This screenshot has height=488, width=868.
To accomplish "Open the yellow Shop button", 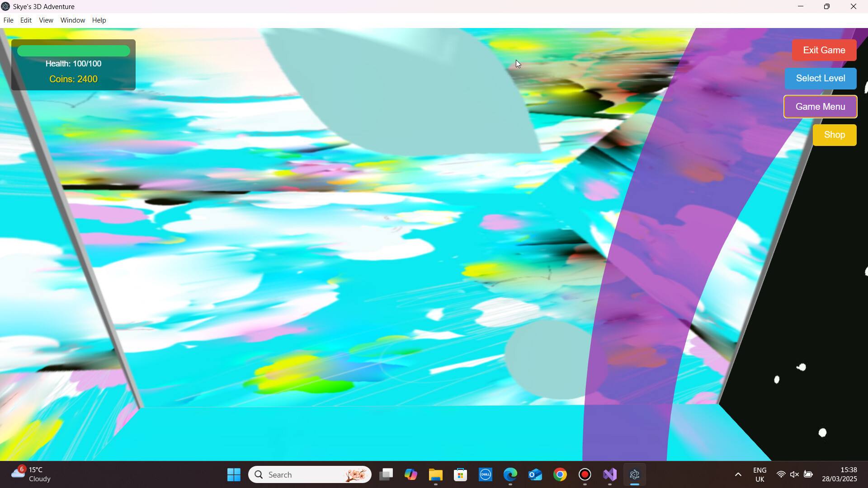I will pyautogui.click(x=834, y=135).
